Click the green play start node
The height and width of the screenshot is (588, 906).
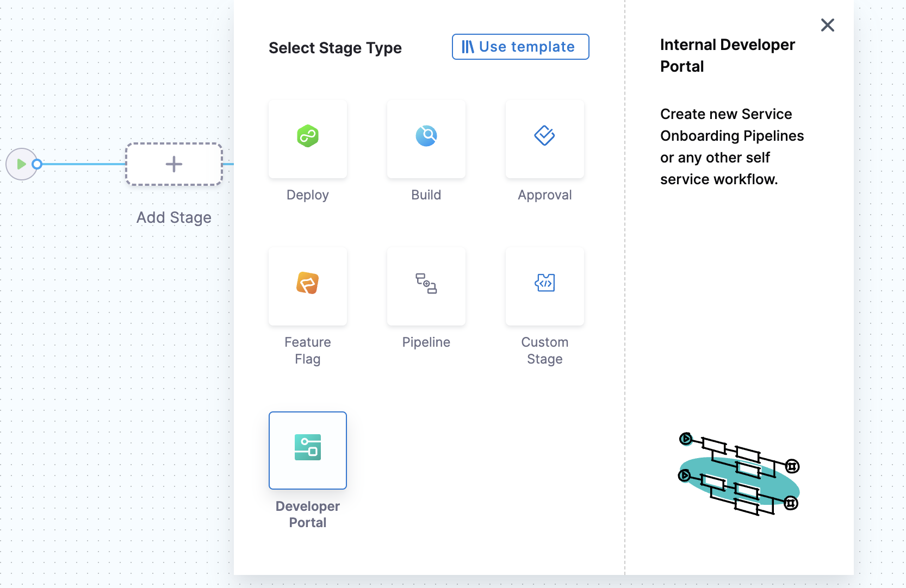point(21,164)
